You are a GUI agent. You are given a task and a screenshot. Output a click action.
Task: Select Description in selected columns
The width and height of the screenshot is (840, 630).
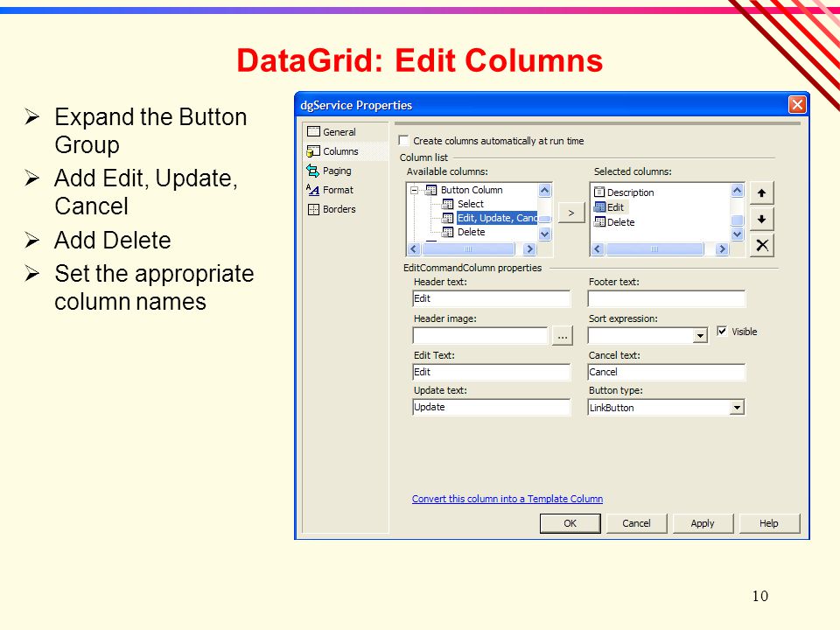point(630,192)
